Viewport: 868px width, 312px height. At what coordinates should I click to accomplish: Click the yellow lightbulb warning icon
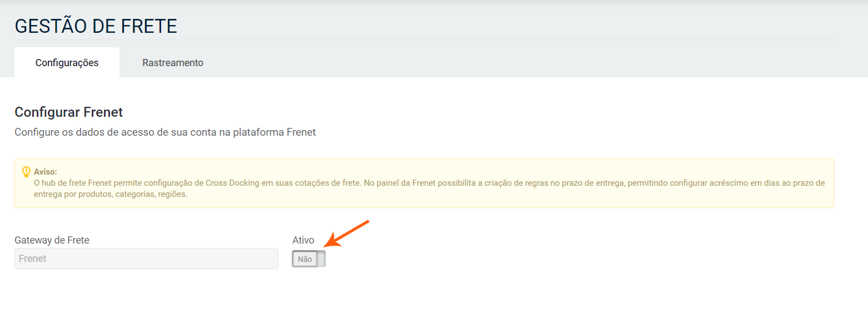tap(26, 172)
